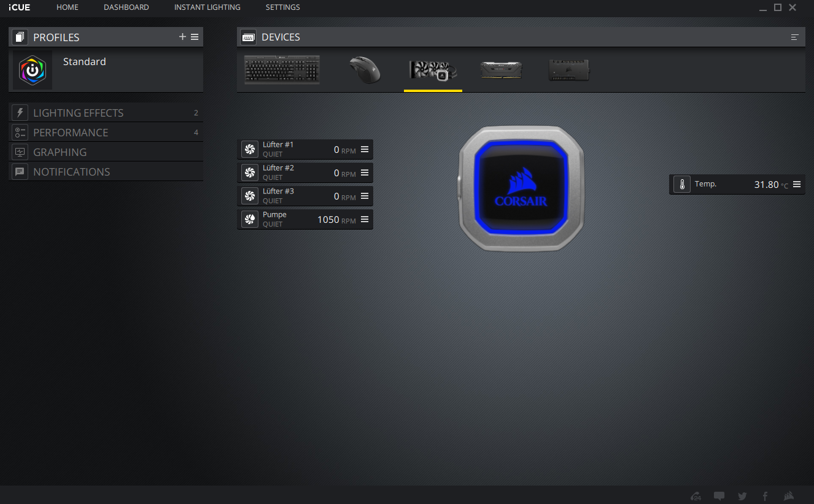
Task: Open Lüfter #1 options menu
Action: 365,149
